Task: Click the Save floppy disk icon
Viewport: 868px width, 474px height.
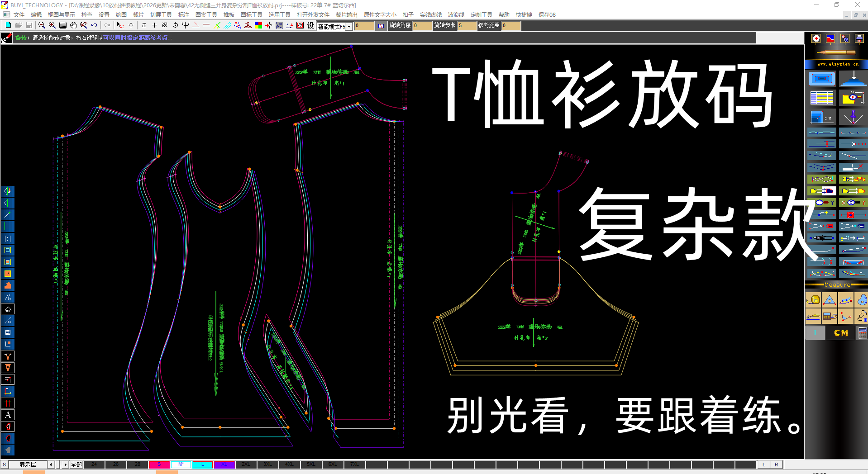Action: pos(29,25)
